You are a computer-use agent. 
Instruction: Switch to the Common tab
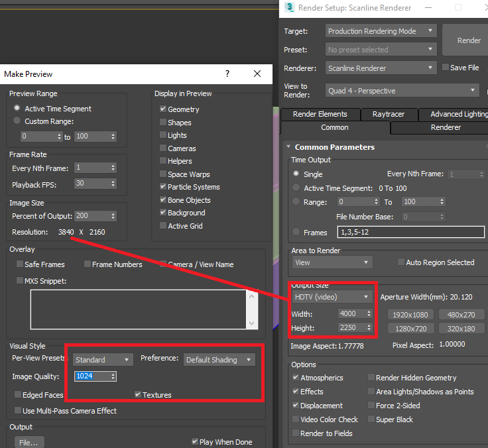pos(335,127)
